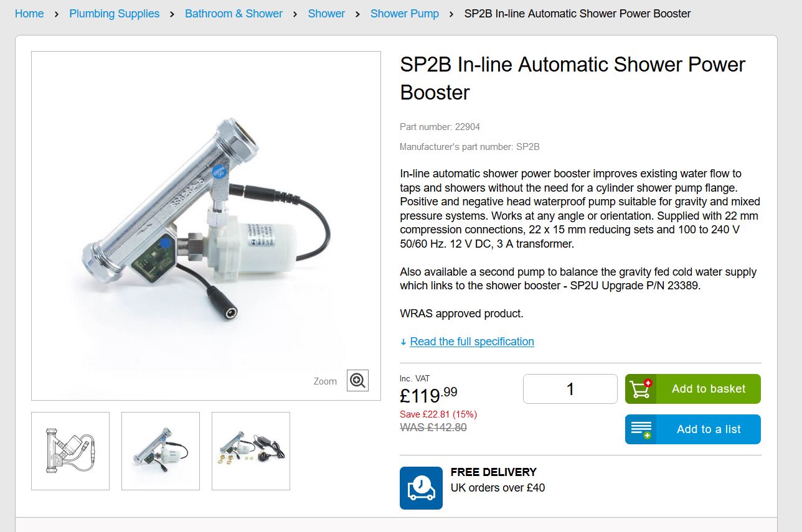Open Read the full specification link
802x532 pixels.
[472, 342]
